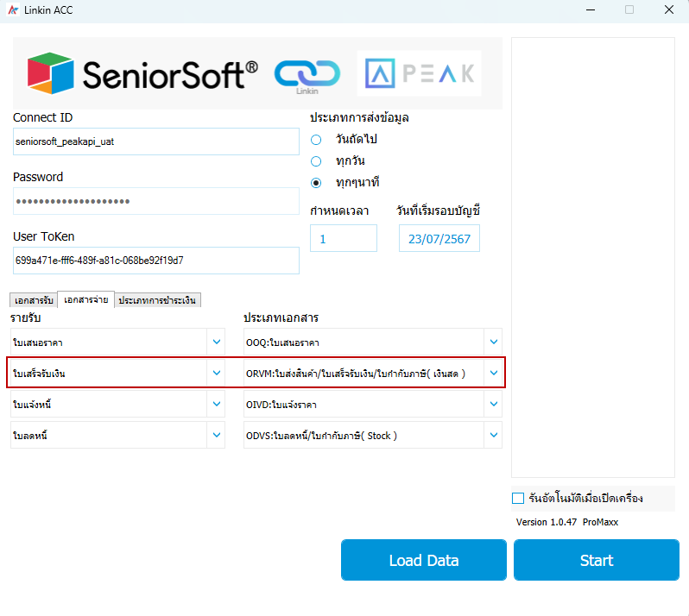Select the วันถัดไป radio option
This screenshot has width=689, height=616.
pyautogui.click(x=316, y=140)
